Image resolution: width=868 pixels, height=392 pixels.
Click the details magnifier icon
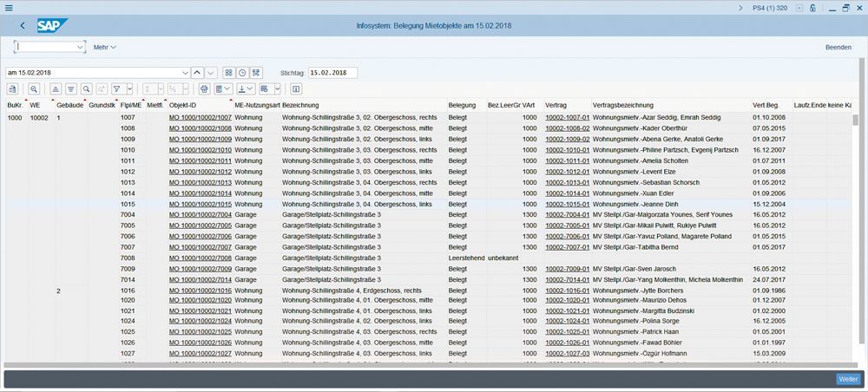pos(34,89)
